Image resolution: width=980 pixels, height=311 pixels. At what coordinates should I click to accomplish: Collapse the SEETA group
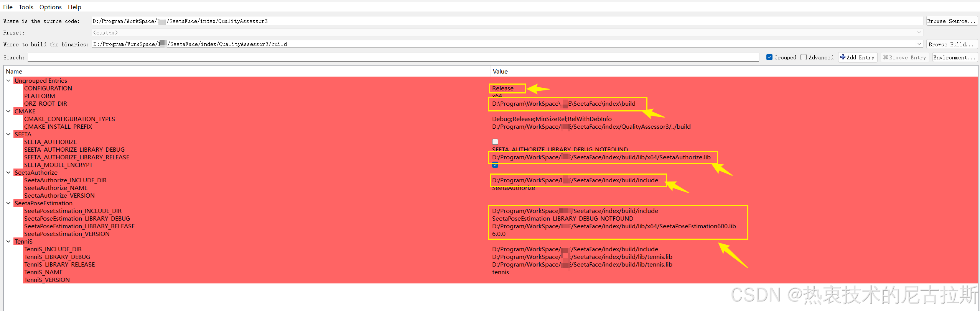coord(8,134)
